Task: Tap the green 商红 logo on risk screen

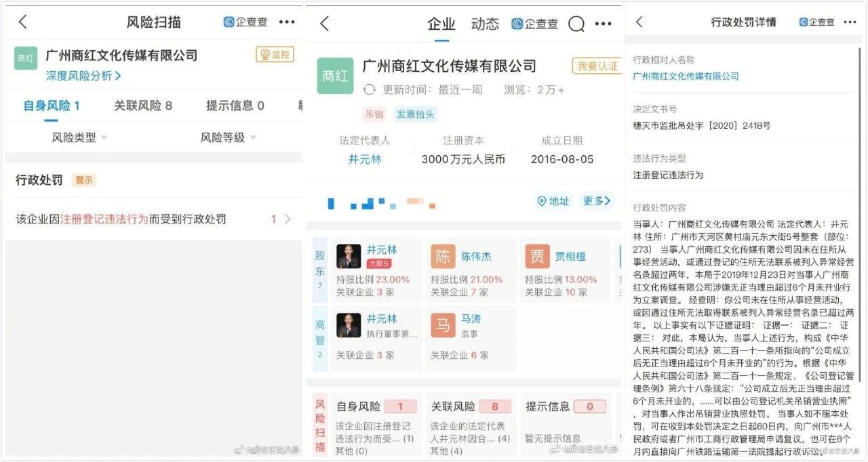Action: coord(26,58)
